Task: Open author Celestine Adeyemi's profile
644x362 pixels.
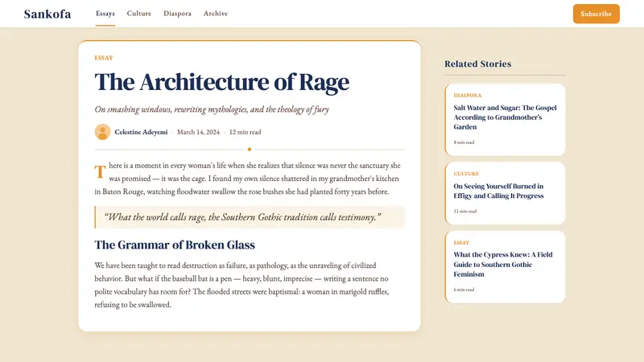Action: click(x=141, y=132)
